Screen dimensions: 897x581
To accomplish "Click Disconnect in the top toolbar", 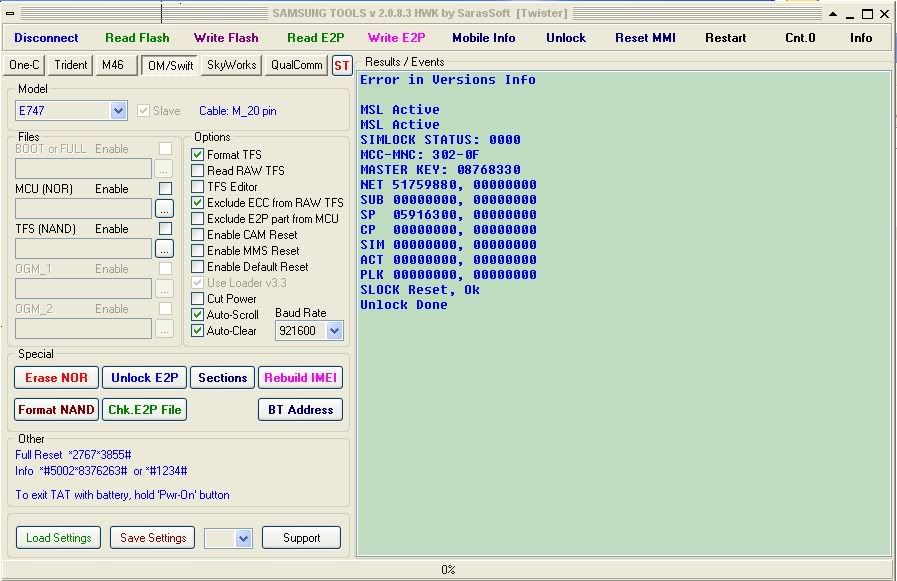I will (46, 38).
